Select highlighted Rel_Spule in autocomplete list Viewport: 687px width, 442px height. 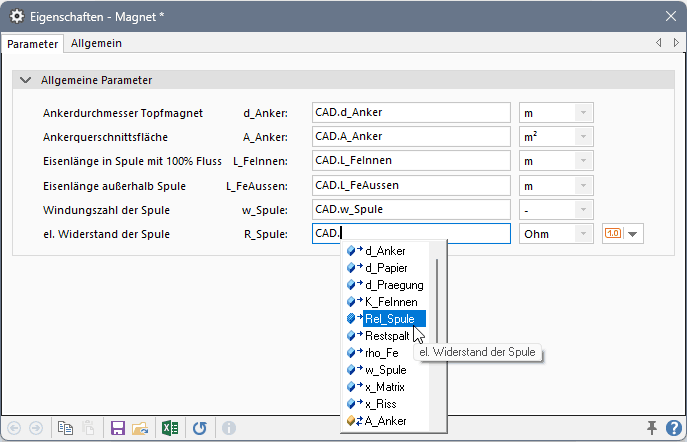point(385,319)
